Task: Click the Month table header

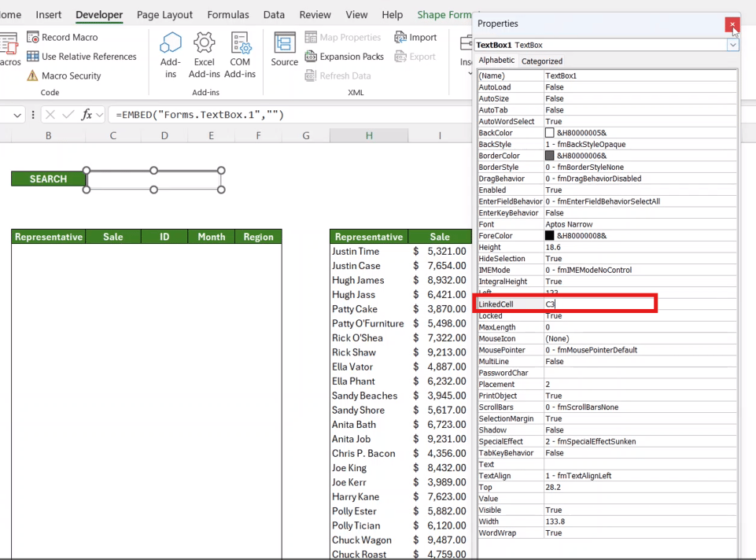Action: coord(211,237)
